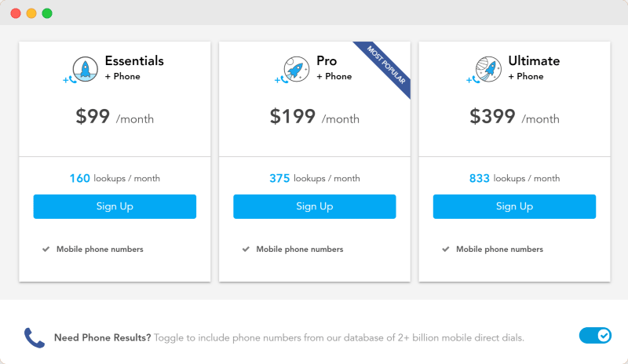Click the Ultimate plus-phone add-on icon
This screenshot has width=628, height=364.
point(473,80)
